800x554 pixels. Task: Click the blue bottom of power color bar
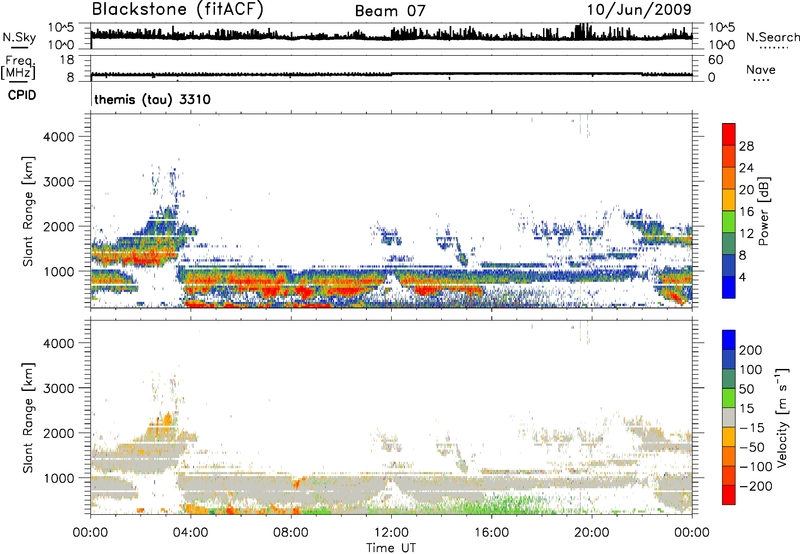729,287
